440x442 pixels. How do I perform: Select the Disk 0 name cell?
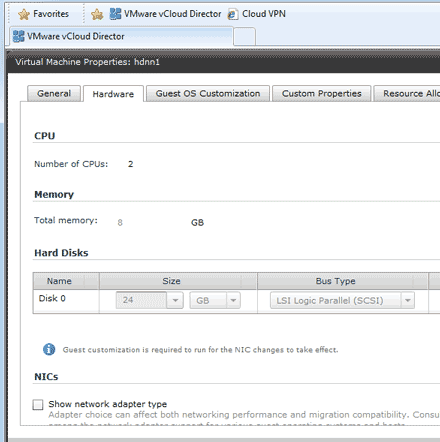(66, 301)
